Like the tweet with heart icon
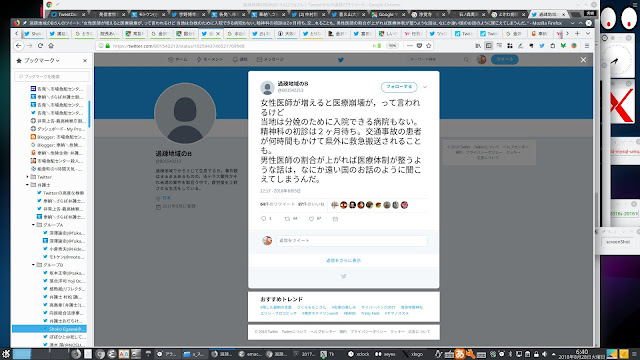This screenshot has height=360, width=640. [x=311, y=219]
